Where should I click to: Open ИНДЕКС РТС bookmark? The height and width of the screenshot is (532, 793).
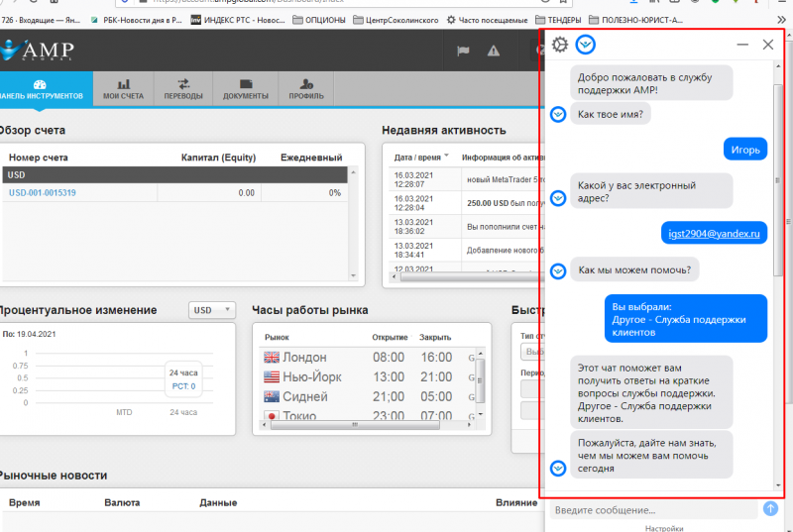click(238, 20)
